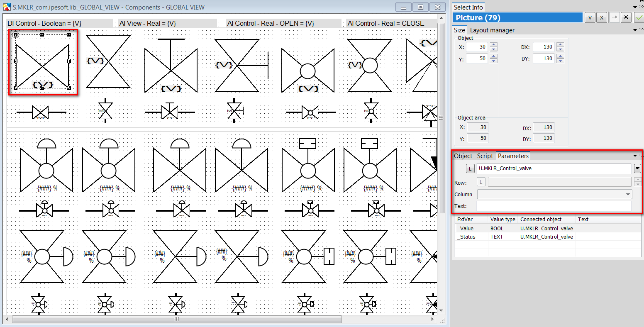The height and width of the screenshot is (327, 644).
Task: Select the _Status row in table
Action: (515, 237)
